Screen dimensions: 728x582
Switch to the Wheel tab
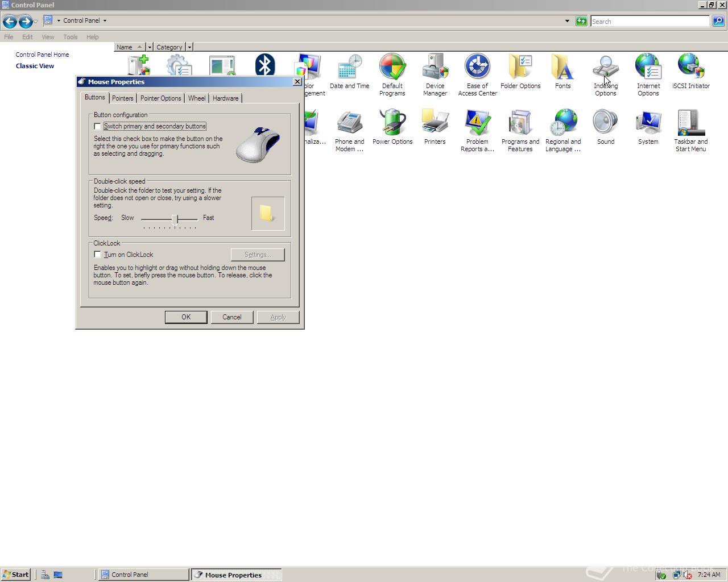tap(197, 98)
